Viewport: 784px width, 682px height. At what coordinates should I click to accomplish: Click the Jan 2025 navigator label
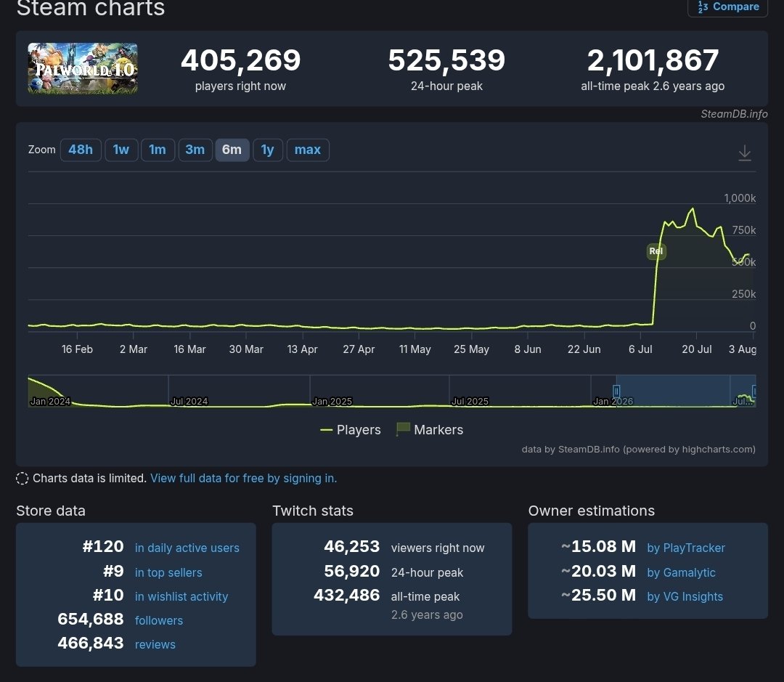(332, 402)
